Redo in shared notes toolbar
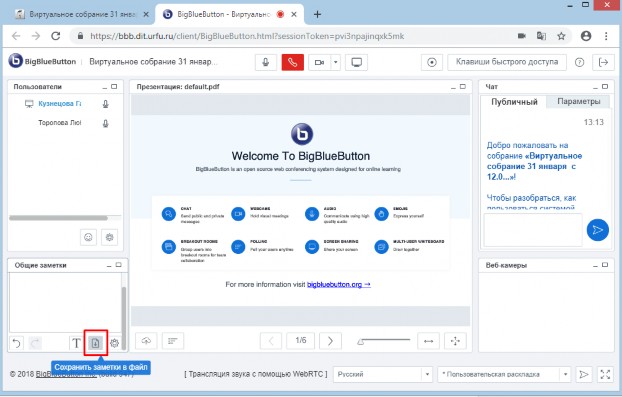This screenshot has width=622, height=397. 35,343
